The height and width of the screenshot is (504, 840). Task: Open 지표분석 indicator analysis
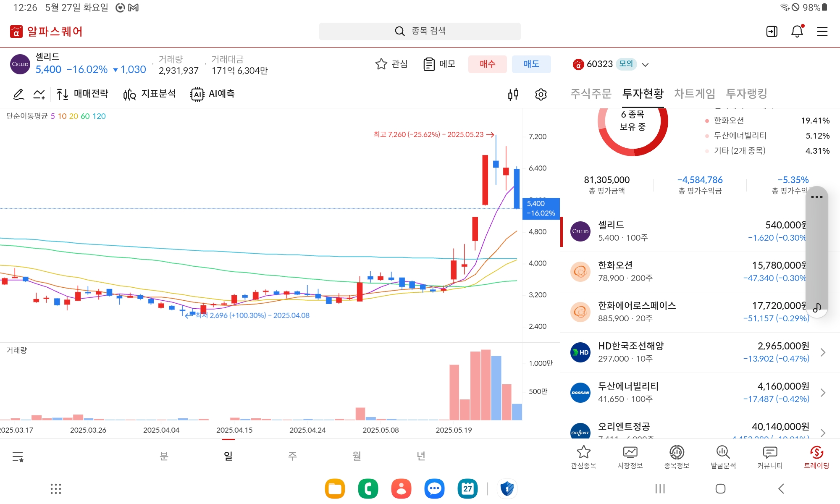(150, 94)
